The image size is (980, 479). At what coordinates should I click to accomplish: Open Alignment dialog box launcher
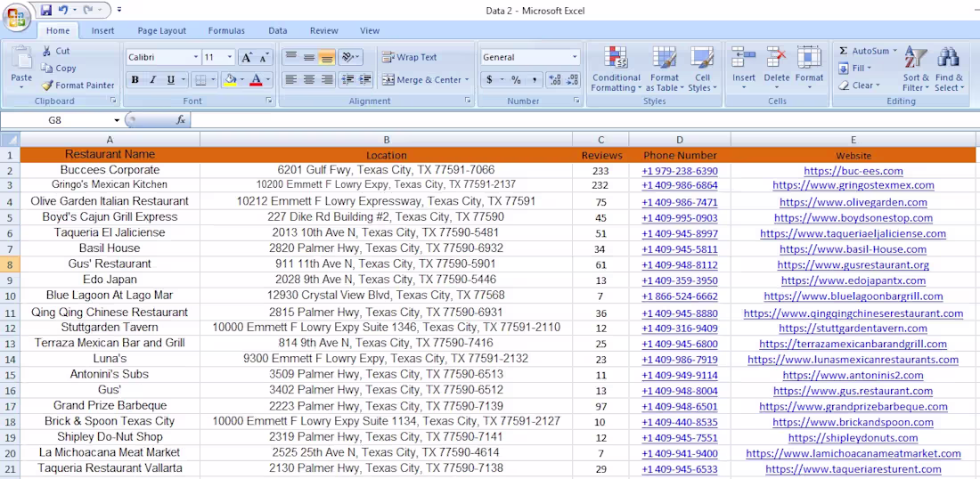[468, 101]
